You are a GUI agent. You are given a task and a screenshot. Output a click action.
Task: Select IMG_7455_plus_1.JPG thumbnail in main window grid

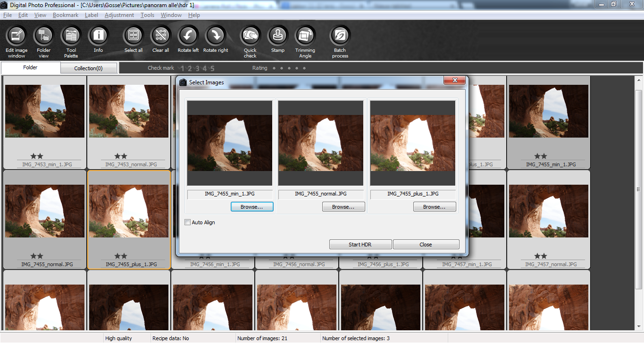pyautogui.click(x=129, y=211)
